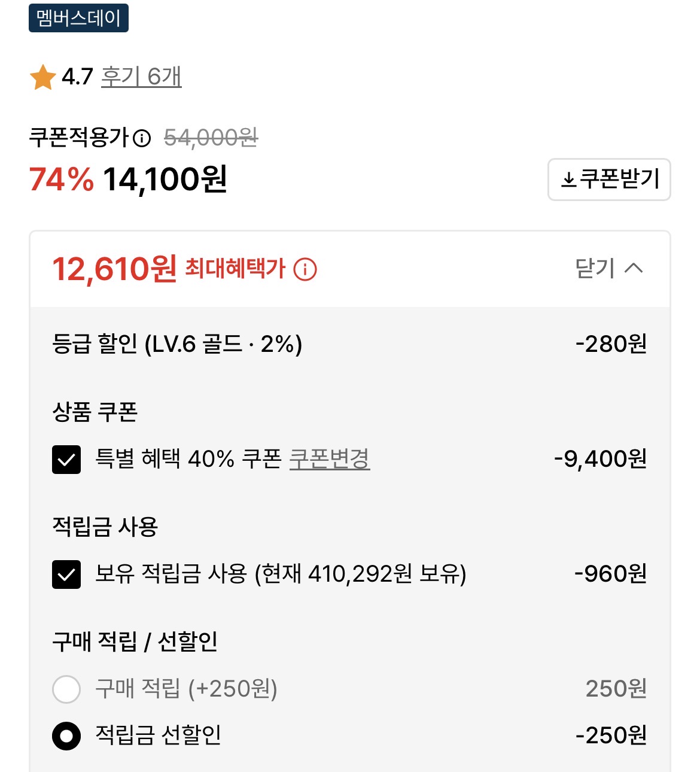The width and height of the screenshot is (700, 772).
Task: Click the 74% 14,100원 coupon price
Action: 128,179
